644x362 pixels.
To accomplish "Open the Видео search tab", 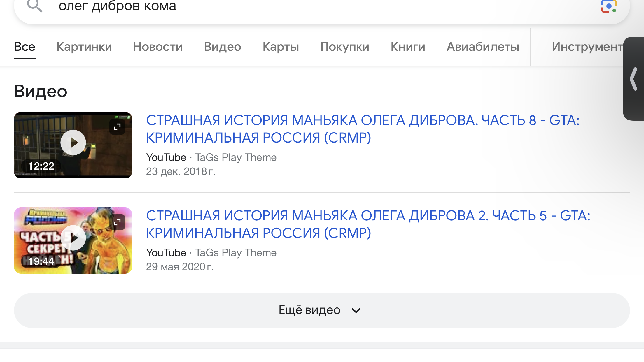I will [223, 47].
